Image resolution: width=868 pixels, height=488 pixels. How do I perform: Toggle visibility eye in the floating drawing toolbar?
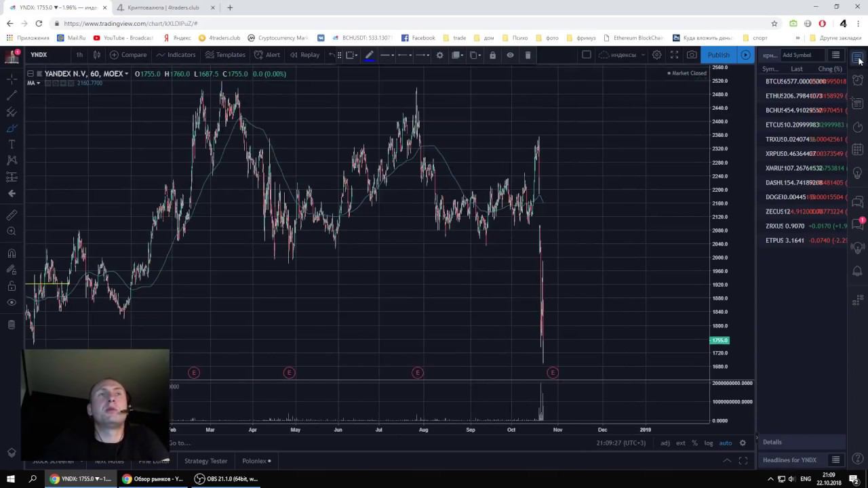coord(510,55)
